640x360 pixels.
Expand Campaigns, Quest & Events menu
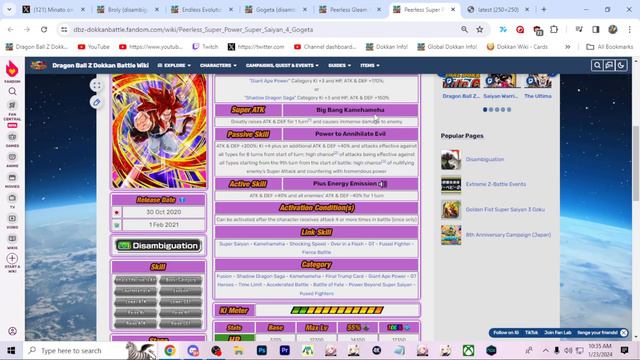pyautogui.click(x=282, y=65)
